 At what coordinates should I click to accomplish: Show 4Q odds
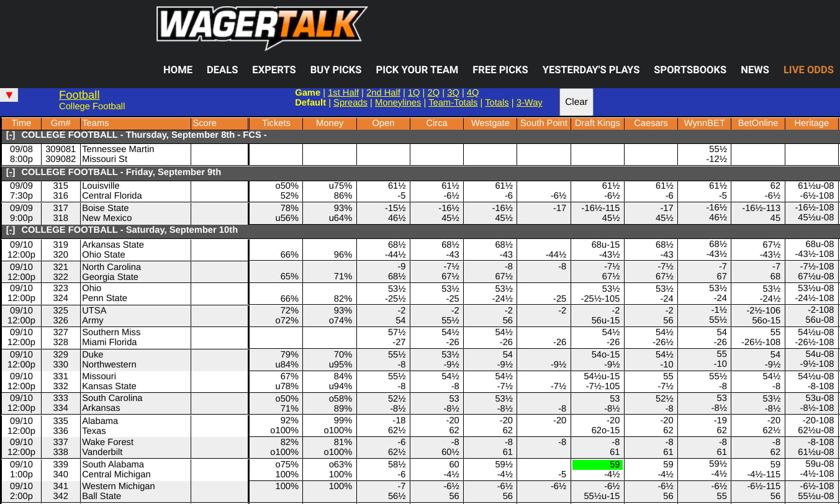coord(472,92)
